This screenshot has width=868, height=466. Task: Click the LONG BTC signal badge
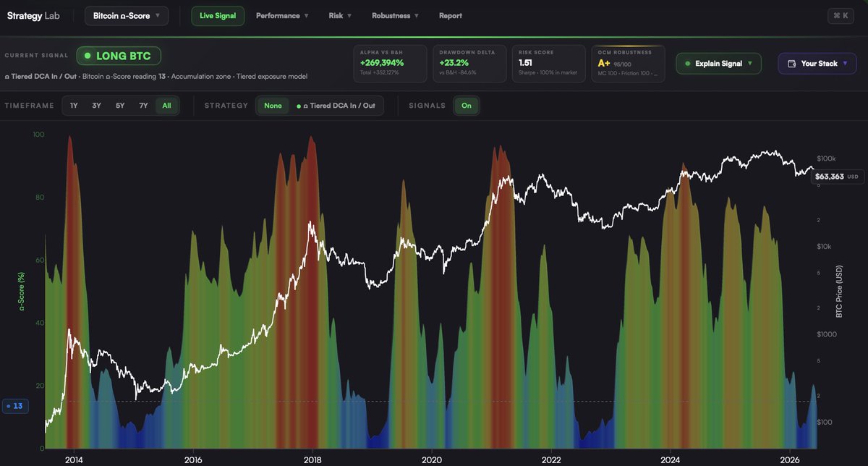pos(119,56)
